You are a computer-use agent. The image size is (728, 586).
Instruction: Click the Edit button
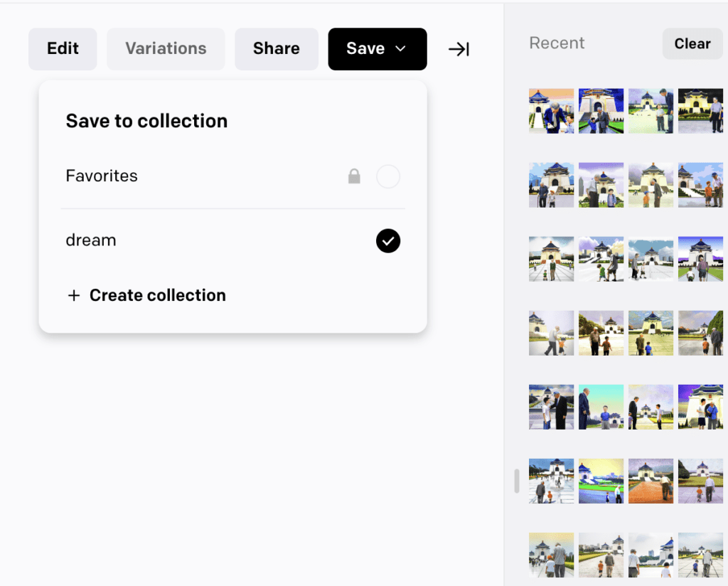(63, 49)
